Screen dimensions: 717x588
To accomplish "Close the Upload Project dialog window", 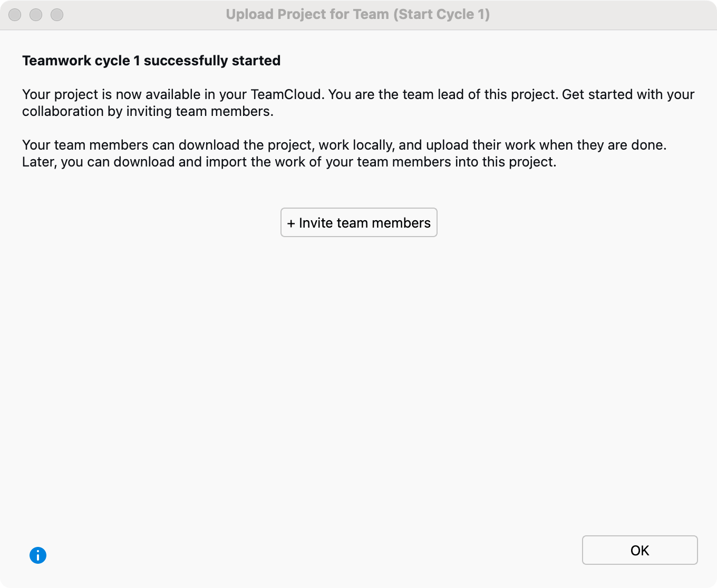I will point(15,15).
